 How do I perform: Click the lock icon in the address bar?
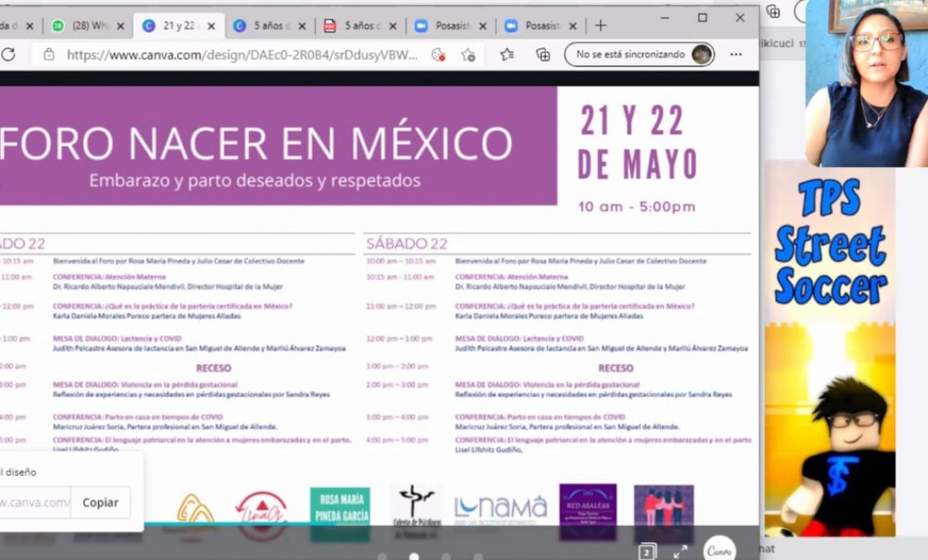point(49,54)
